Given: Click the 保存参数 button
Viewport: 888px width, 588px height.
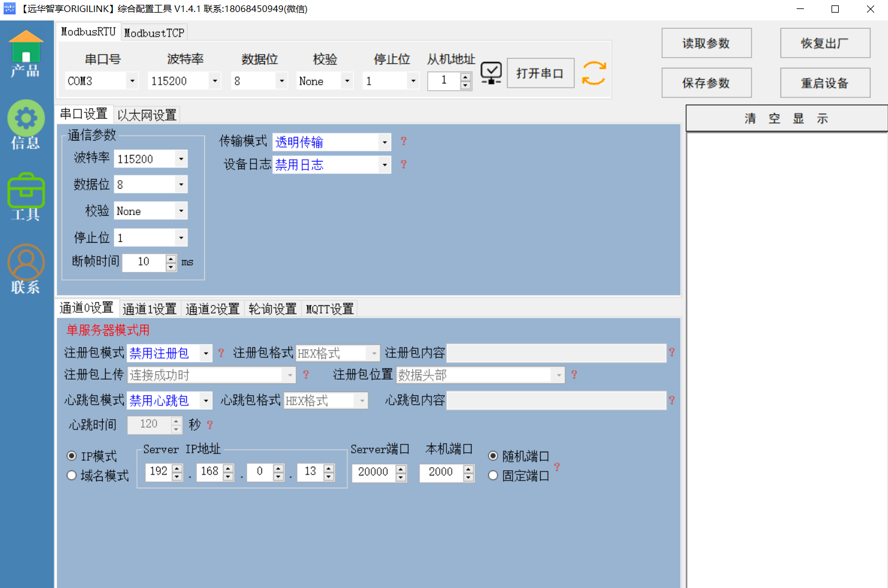Looking at the screenshot, I should (x=706, y=83).
